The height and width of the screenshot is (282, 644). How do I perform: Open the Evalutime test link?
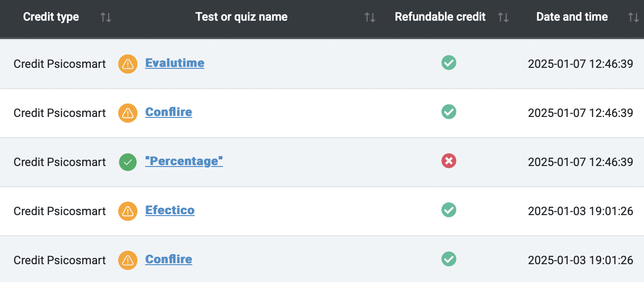click(x=175, y=63)
